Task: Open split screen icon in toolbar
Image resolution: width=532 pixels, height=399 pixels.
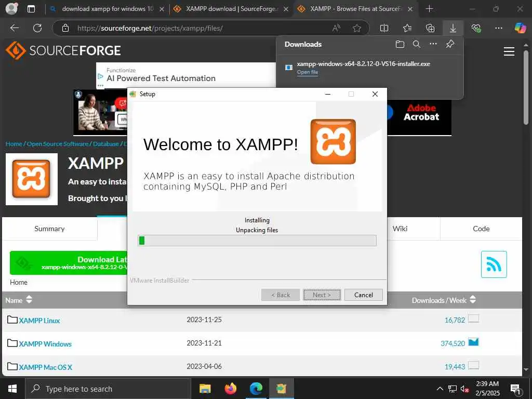Action: click(384, 28)
